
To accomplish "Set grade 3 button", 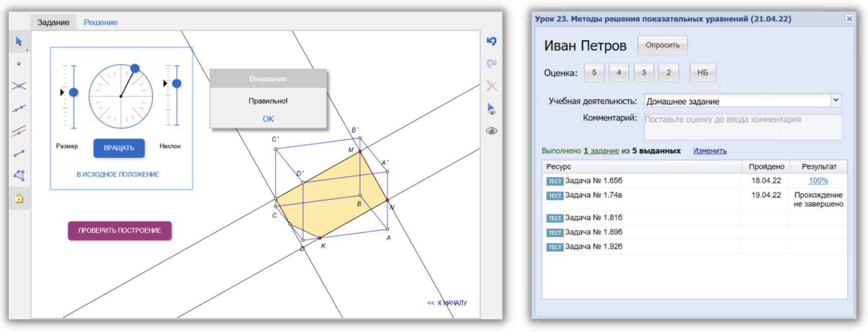I will click(x=644, y=72).
